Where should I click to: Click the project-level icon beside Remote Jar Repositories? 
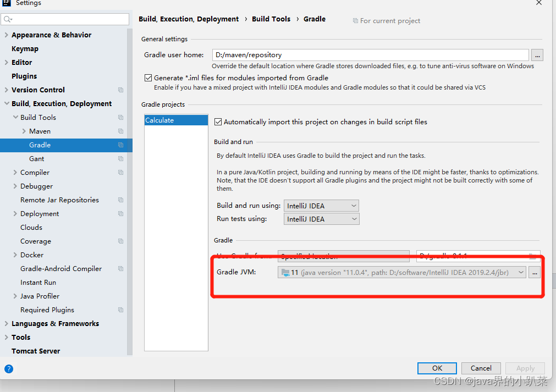[120, 200]
